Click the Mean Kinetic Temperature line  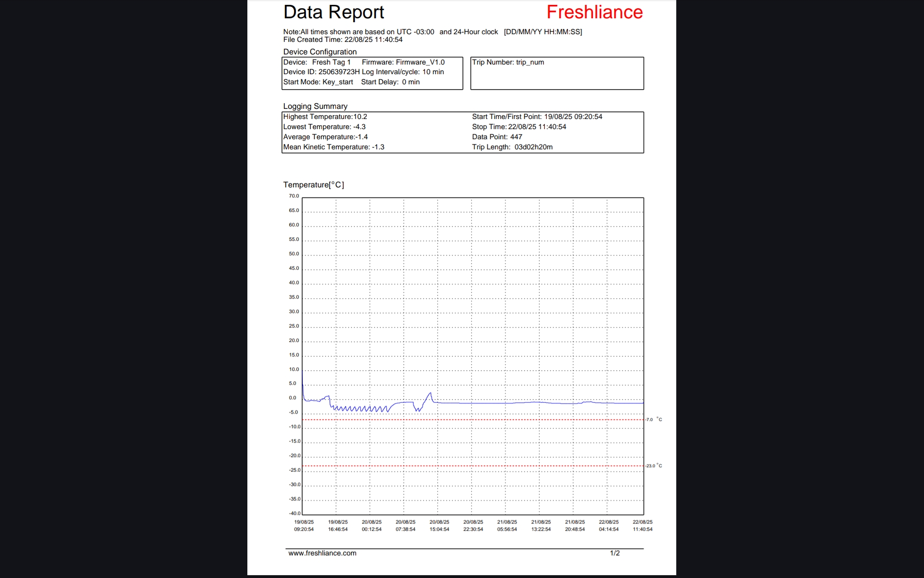point(333,147)
